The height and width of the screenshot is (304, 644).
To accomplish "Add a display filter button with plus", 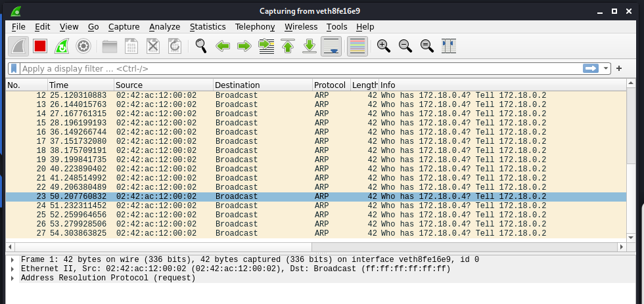I will pos(619,68).
